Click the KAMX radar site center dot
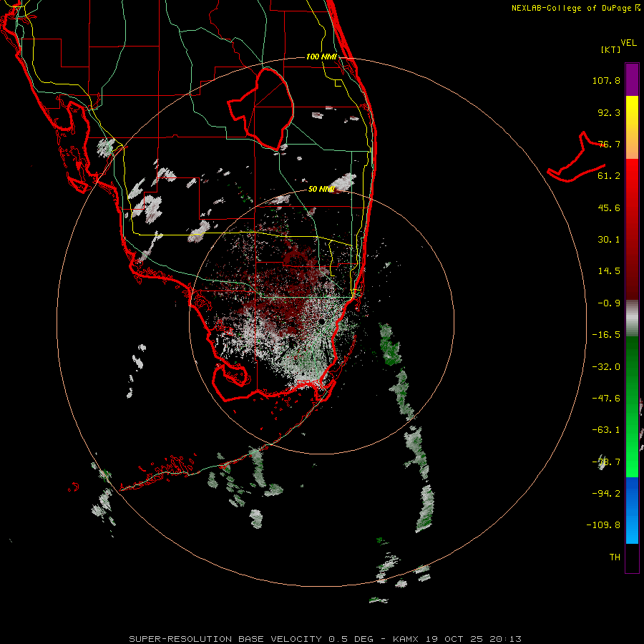Viewport: 644px width, 644px height. point(321,321)
